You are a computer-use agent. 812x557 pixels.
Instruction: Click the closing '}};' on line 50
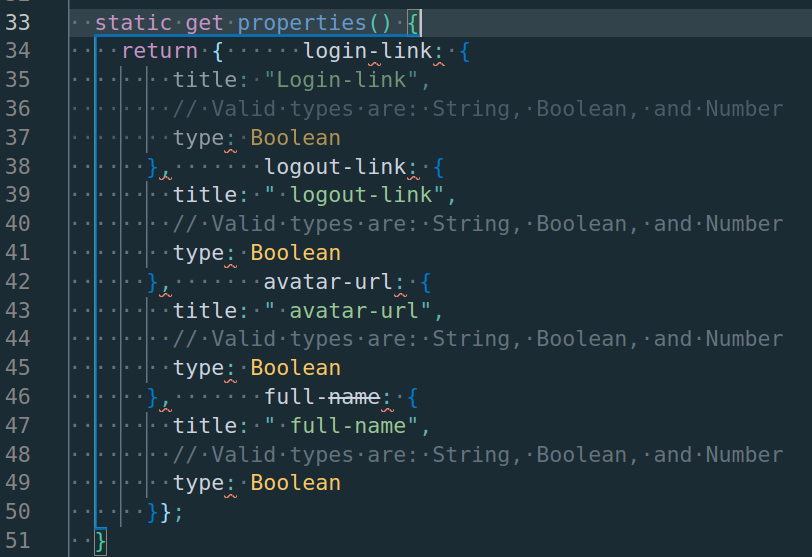[x=165, y=512]
